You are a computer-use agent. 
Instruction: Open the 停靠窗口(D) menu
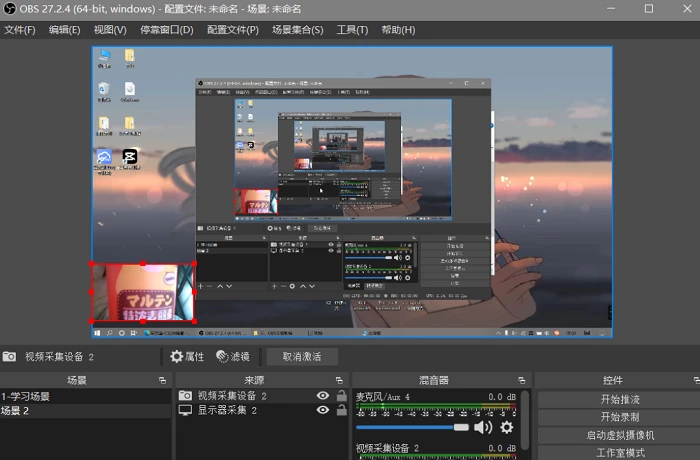[x=167, y=30]
